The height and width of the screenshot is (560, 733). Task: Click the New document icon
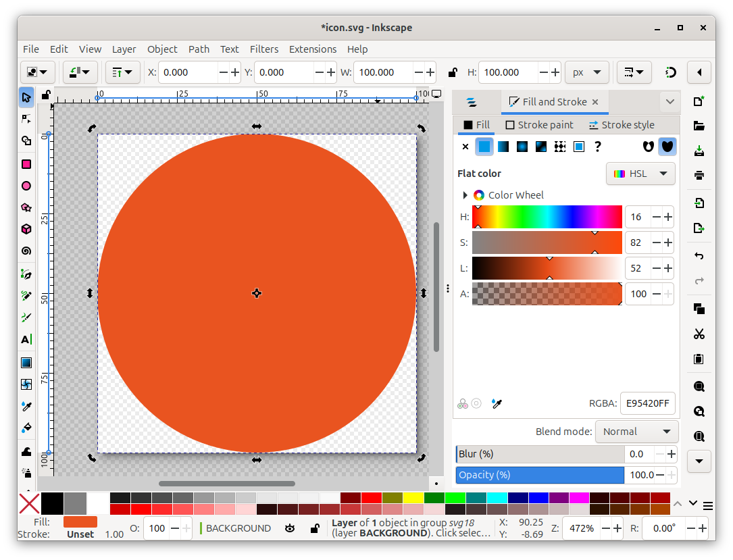click(x=699, y=101)
